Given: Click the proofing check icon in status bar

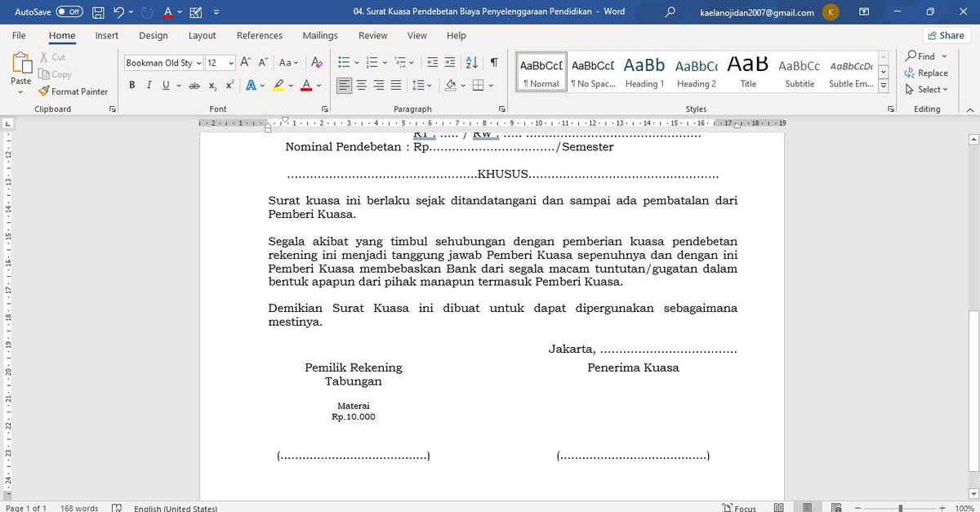Looking at the screenshot, I should coord(116,508).
